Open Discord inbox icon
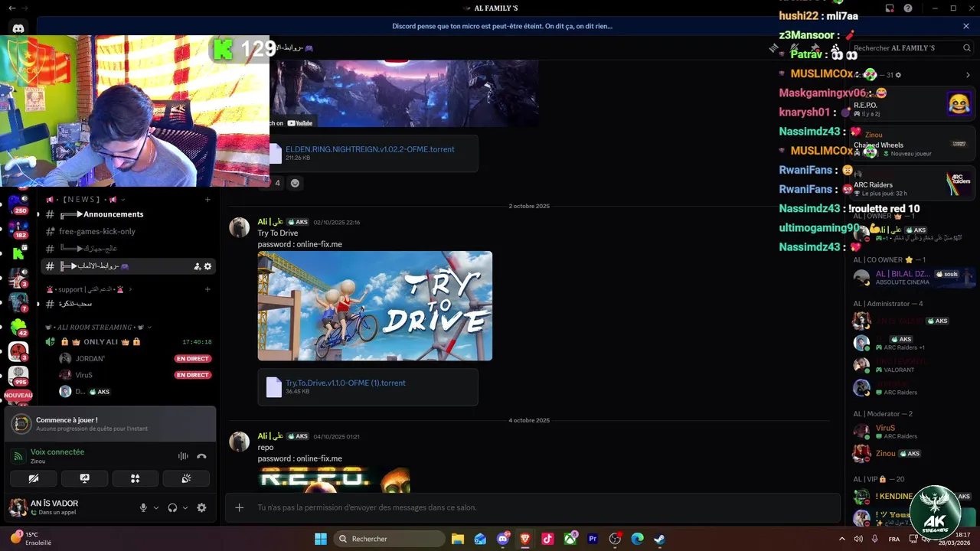 [x=890, y=8]
